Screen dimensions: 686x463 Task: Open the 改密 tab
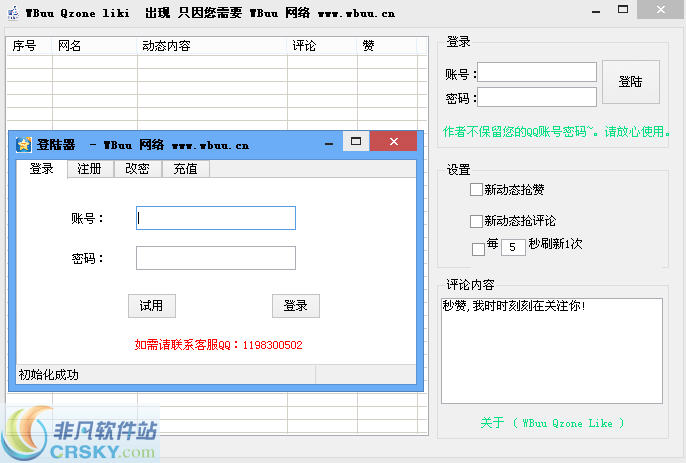137,168
